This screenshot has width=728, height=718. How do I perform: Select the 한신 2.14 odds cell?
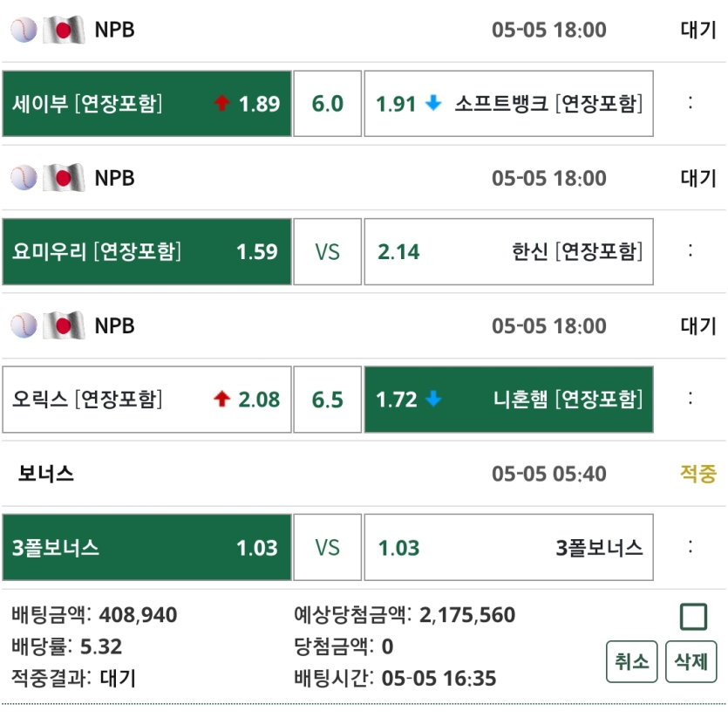pos(508,251)
